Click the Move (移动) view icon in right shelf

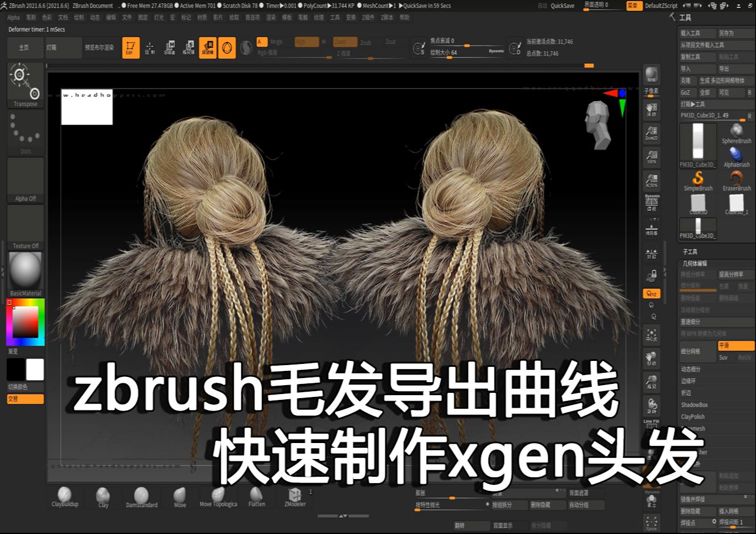click(x=652, y=359)
